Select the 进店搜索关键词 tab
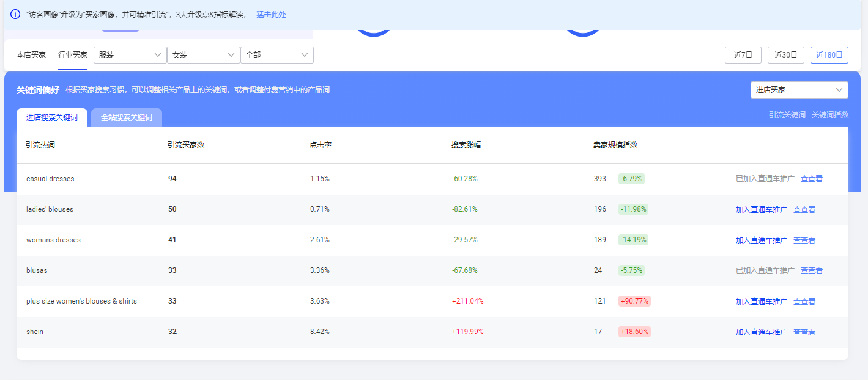This screenshot has height=380, width=868. click(52, 117)
